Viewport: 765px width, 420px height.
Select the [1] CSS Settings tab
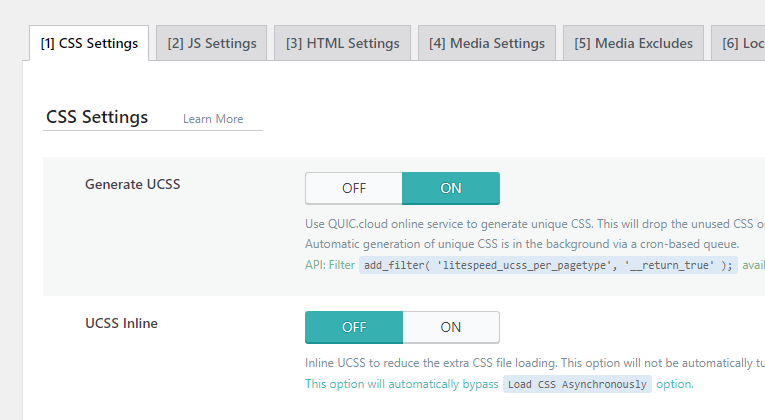pos(89,43)
